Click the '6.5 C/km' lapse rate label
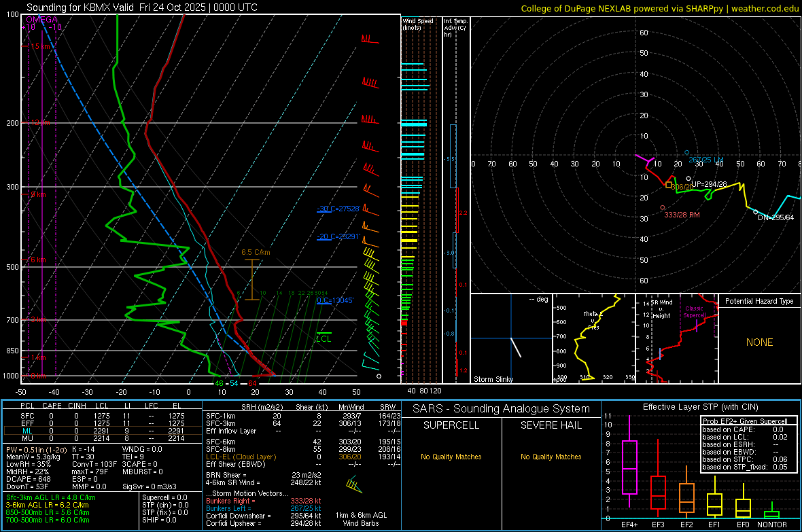The image size is (802, 532). [256, 252]
